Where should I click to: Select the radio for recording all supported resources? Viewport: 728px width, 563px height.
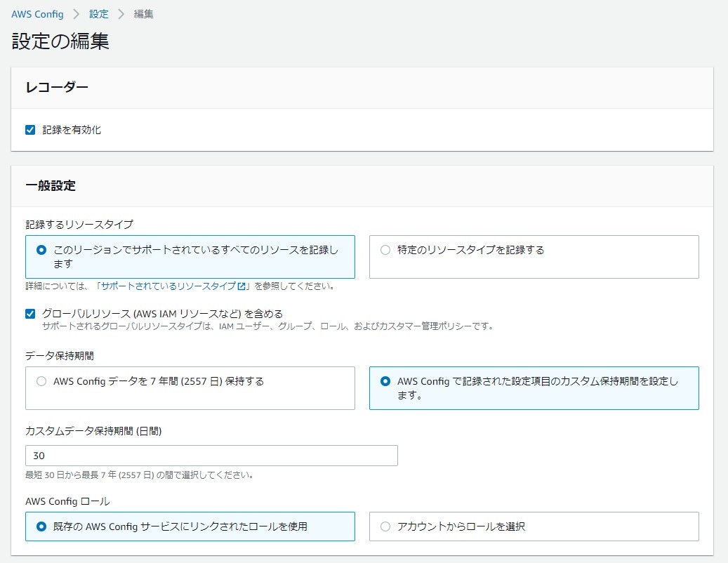(x=41, y=250)
